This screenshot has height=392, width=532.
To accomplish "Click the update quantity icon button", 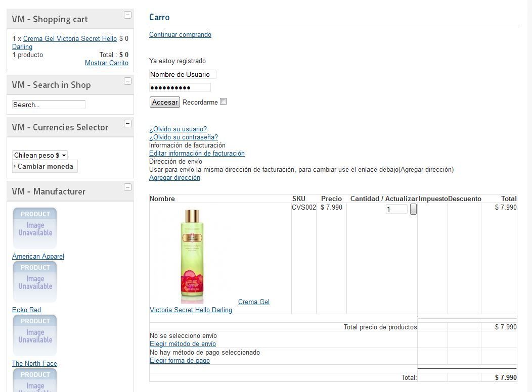I will point(413,209).
